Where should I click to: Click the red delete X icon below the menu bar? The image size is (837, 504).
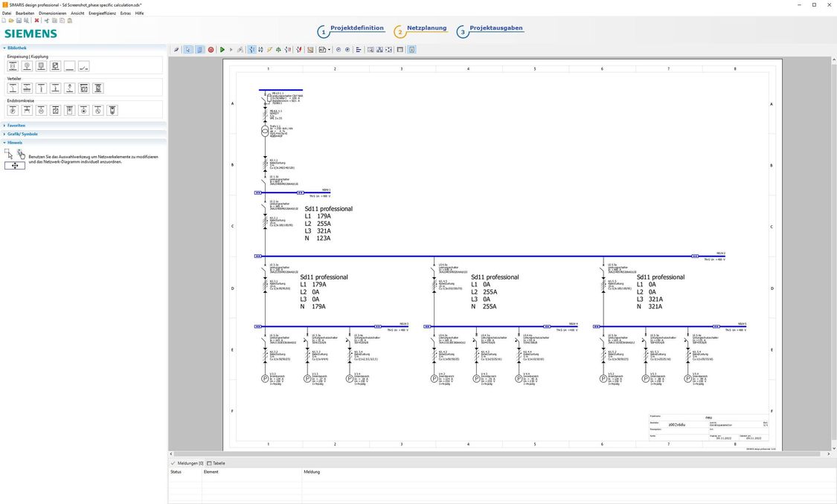point(36,21)
